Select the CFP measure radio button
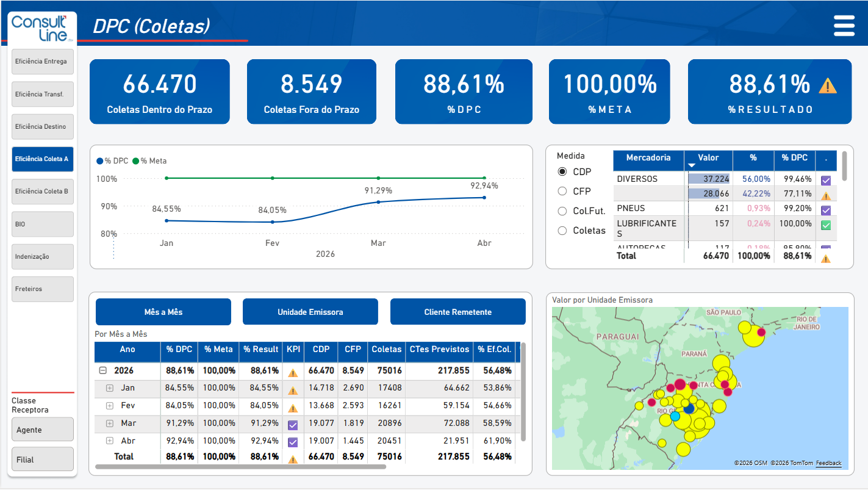 coord(562,192)
